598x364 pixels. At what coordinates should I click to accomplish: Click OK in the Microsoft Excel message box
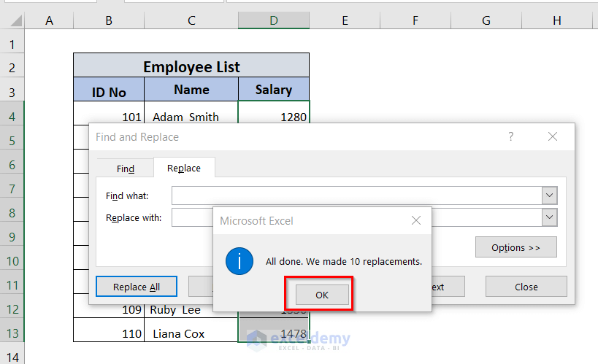322,295
